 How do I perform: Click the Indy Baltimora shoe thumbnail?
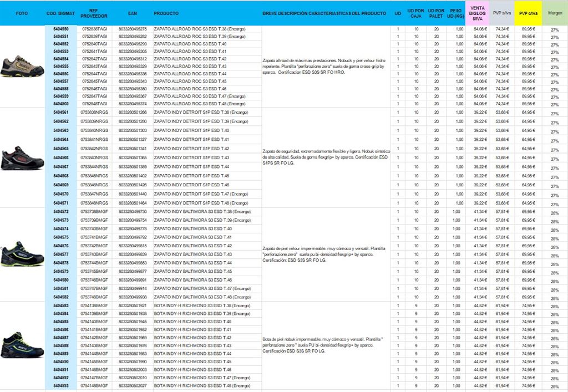[x=22, y=254]
